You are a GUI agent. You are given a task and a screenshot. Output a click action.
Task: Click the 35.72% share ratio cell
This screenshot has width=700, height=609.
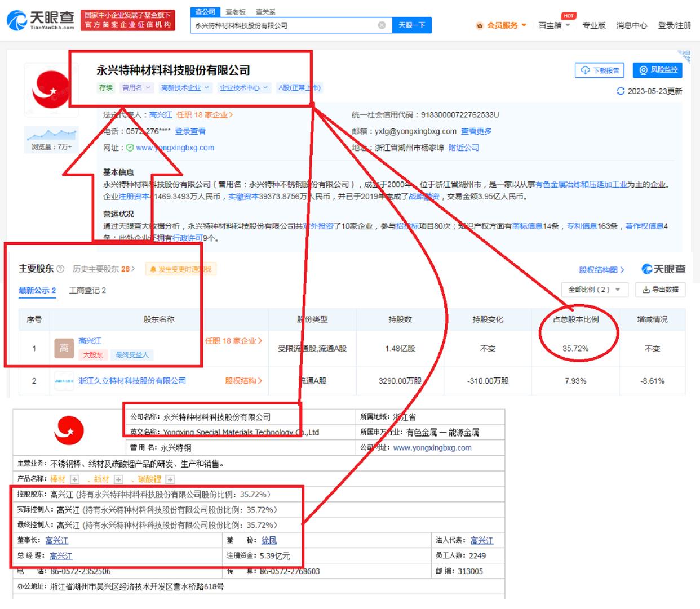coord(575,349)
